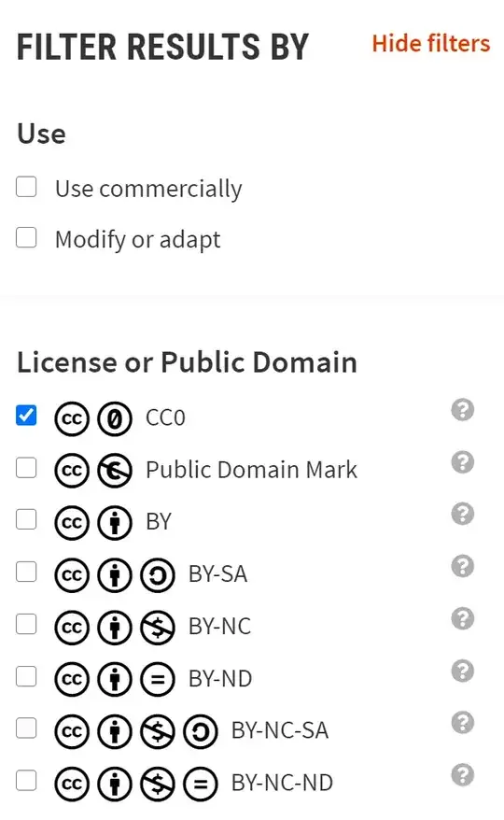Tick the BY-NC checkbox
504x820 pixels.
(26, 624)
